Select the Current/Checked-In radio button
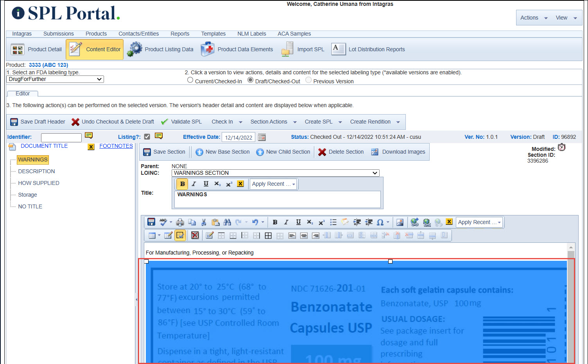 pyautogui.click(x=190, y=80)
